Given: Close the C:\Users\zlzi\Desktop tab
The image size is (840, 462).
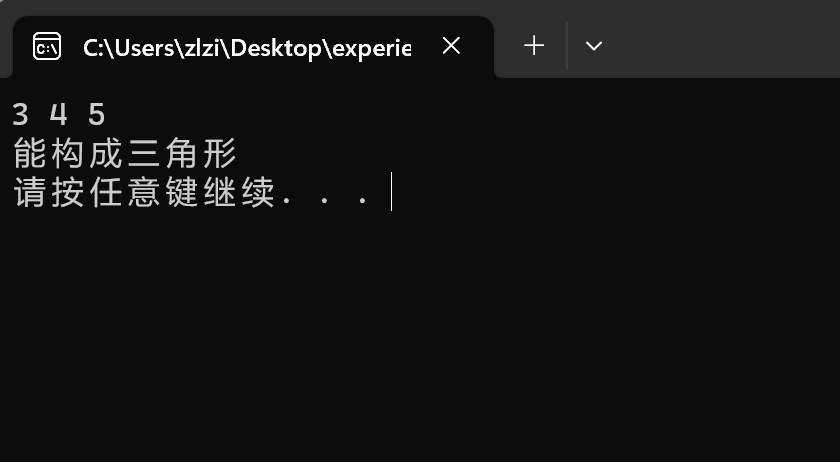Looking at the screenshot, I should point(452,46).
